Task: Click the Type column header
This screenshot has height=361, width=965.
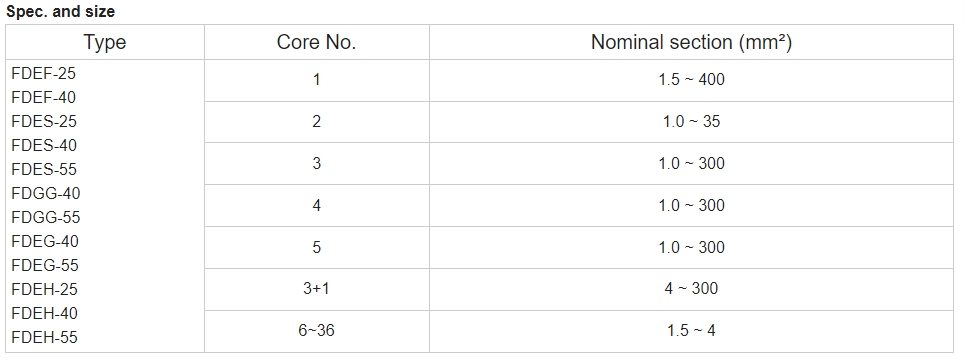Action: (x=105, y=42)
